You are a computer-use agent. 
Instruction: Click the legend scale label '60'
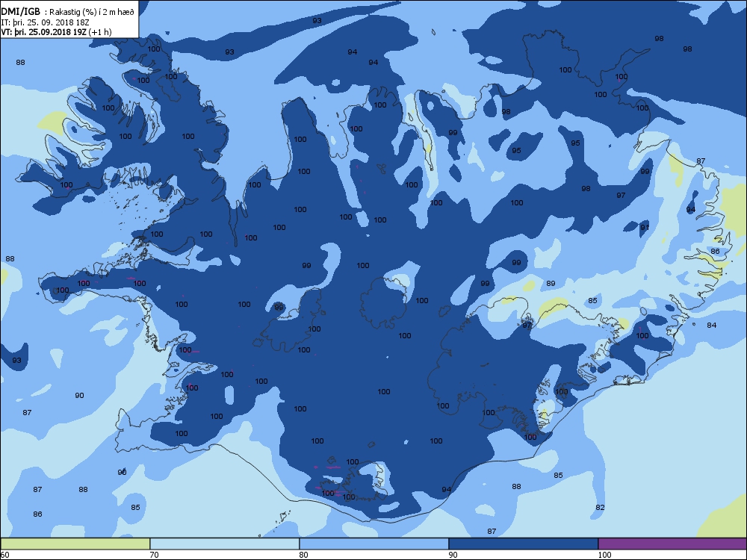coord(4,555)
